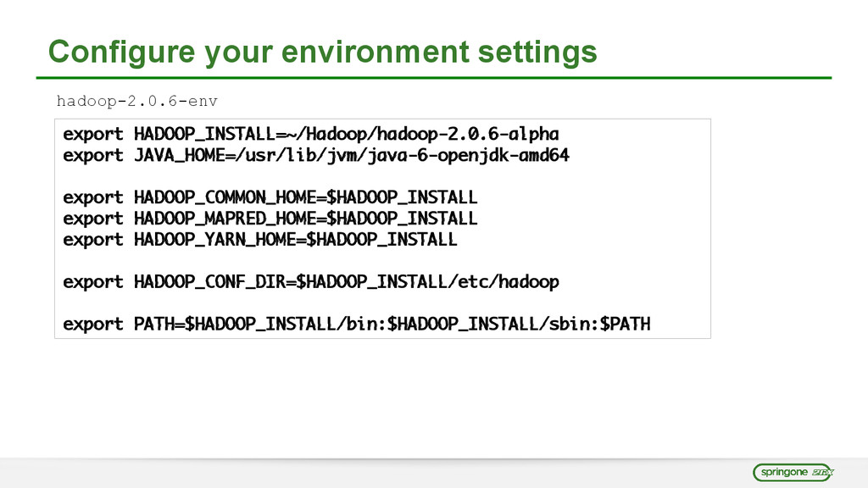Click the HADOOP_INSTALL=~/Hadoop export line
This screenshot has width=868, height=488.
[x=311, y=135]
